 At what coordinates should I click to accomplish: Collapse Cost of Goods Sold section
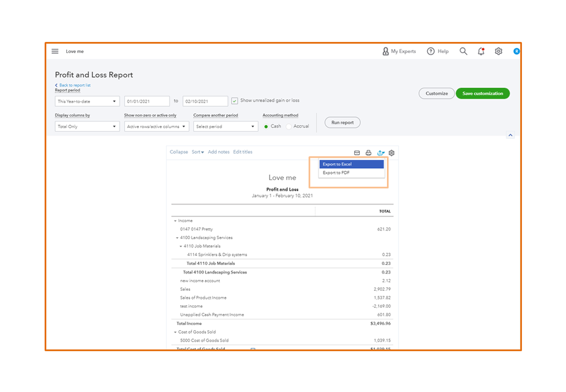click(x=175, y=332)
